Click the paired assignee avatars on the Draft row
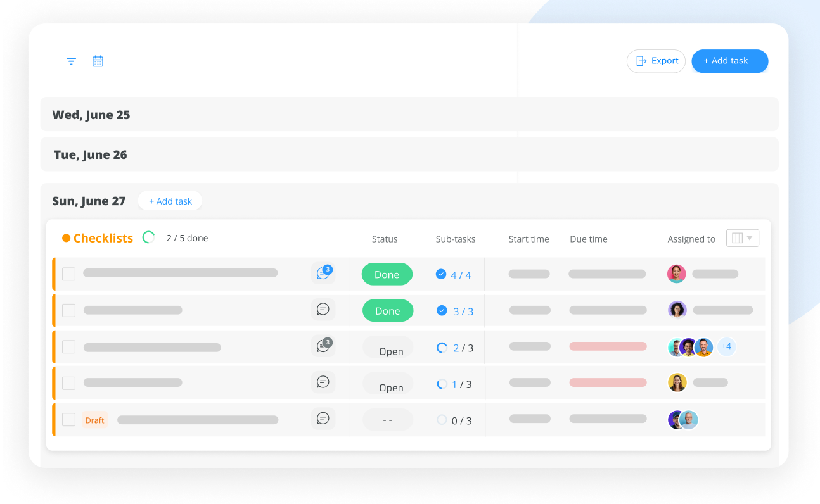 coord(683,420)
